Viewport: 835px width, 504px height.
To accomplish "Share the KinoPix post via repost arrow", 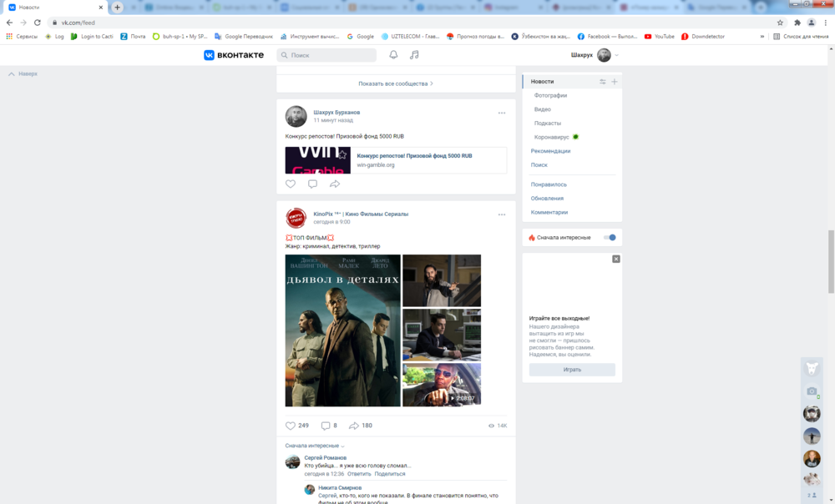I will (x=354, y=426).
